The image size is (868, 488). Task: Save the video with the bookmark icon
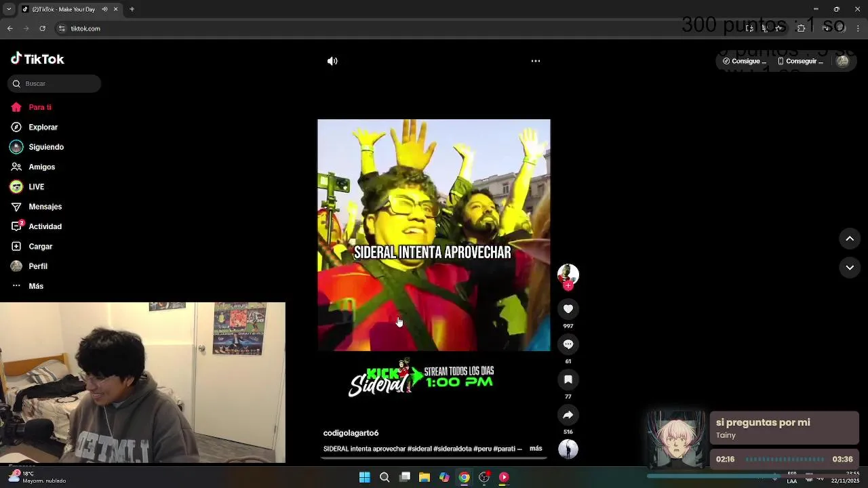[x=568, y=380]
